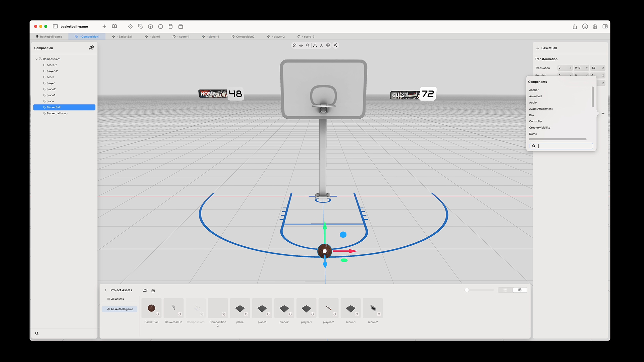Click the cube icon in the top toolbar
Viewport: 644px width, 362px height.
click(x=151, y=26)
